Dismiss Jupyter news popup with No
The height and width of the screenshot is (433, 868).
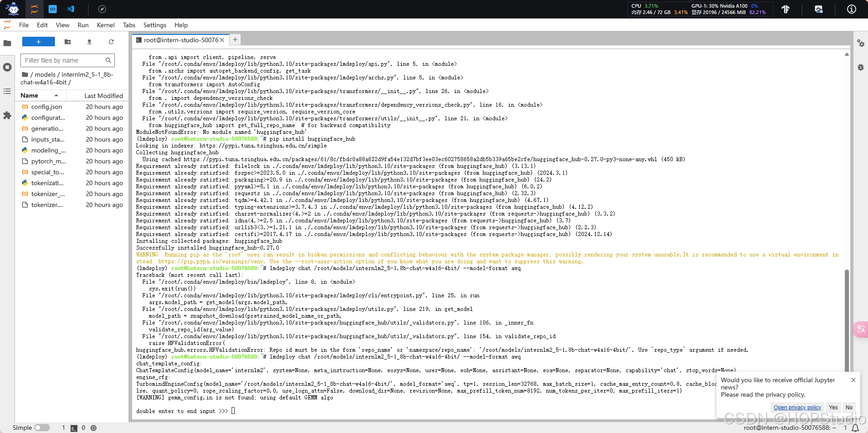point(848,408)
